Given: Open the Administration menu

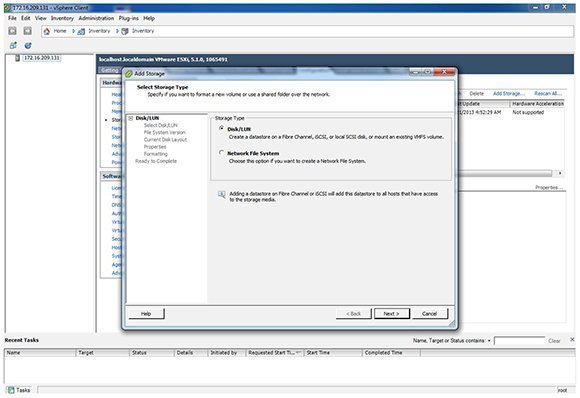Looking at the screenshot, I should 96,18.
